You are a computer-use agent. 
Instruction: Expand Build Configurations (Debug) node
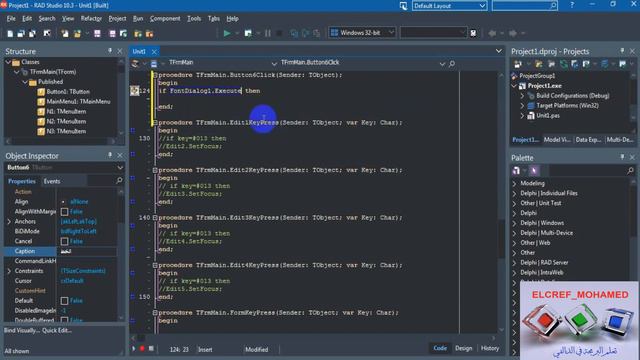[x=522, y=96]
